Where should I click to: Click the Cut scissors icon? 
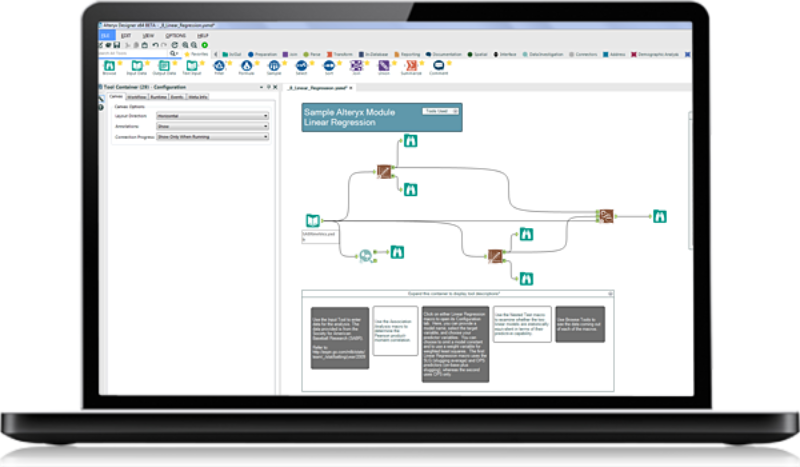click(x=128, y=45)
